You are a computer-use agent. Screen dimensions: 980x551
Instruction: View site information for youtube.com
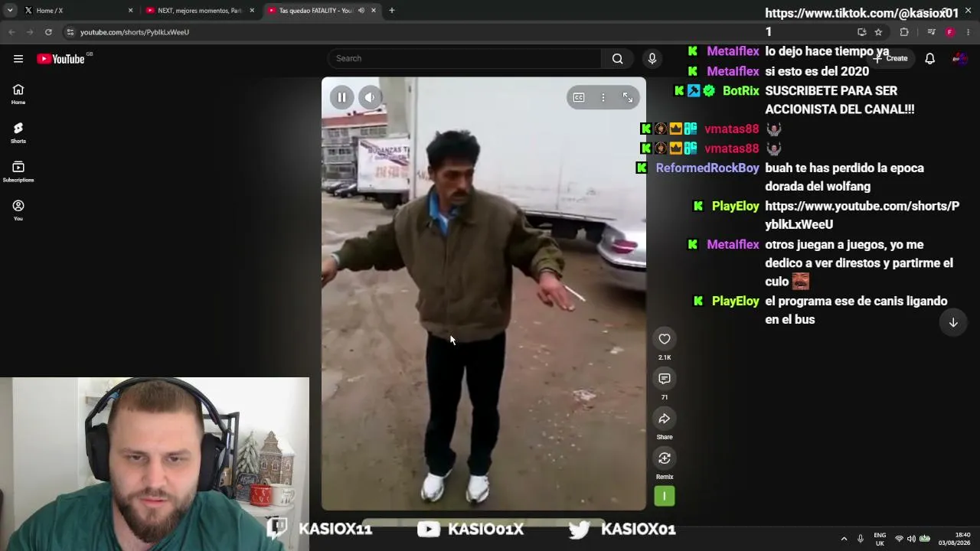tap(70, 32)
